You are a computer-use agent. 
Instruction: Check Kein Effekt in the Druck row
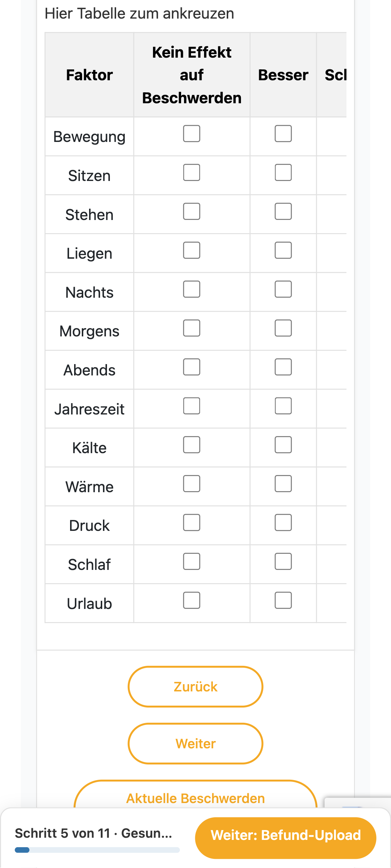click(192, 523)
